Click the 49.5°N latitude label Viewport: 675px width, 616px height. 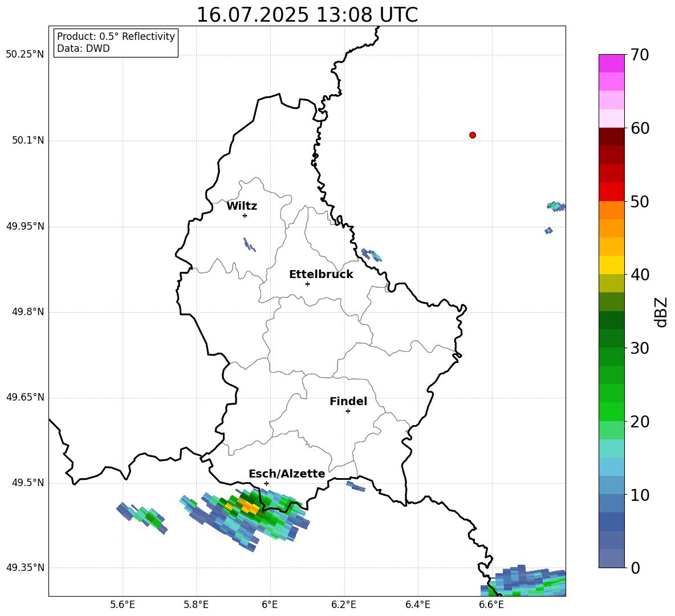(28, 483)
